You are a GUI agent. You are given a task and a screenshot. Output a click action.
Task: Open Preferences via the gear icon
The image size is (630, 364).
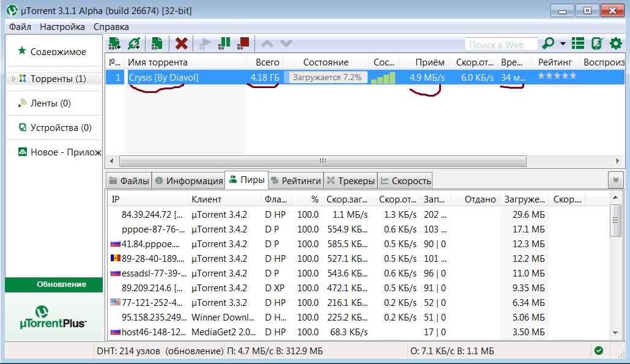coord(616,43)
